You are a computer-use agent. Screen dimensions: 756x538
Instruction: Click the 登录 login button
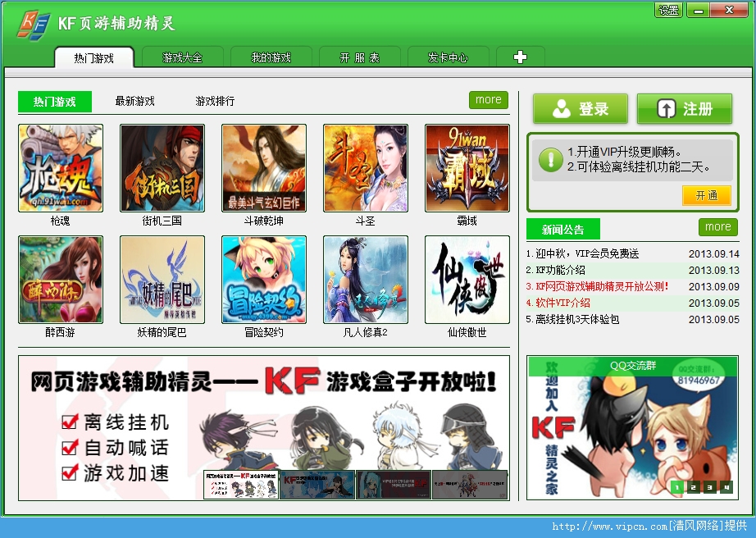[x=581, y=108]
